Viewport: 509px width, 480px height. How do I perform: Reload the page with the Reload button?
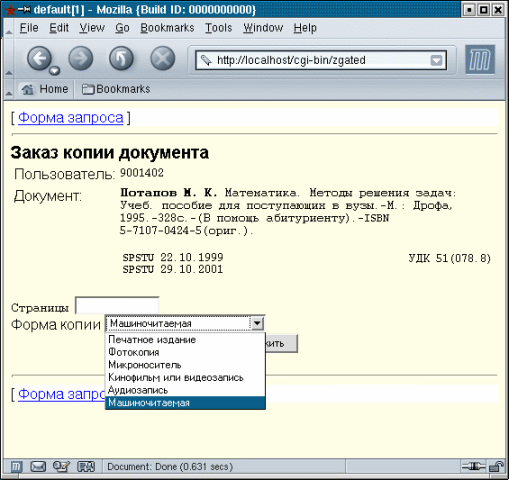tap(121, 58)
